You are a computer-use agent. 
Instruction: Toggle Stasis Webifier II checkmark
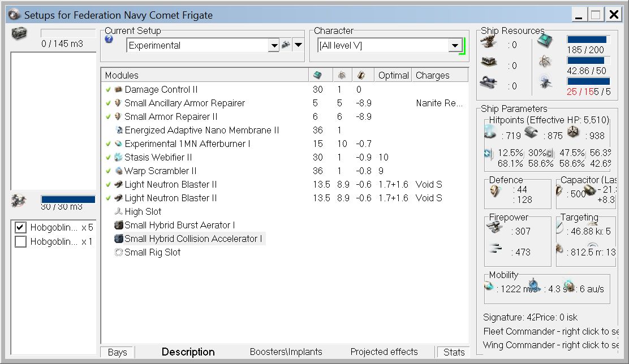(x=108, y=157)
